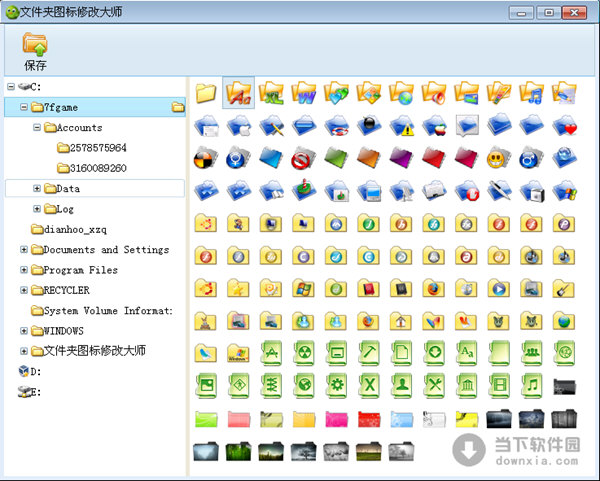The width and height of the screenshot is (600, 481).
Task: Select the fonts folder icon with Aa
Action: [x=238, y=93]
